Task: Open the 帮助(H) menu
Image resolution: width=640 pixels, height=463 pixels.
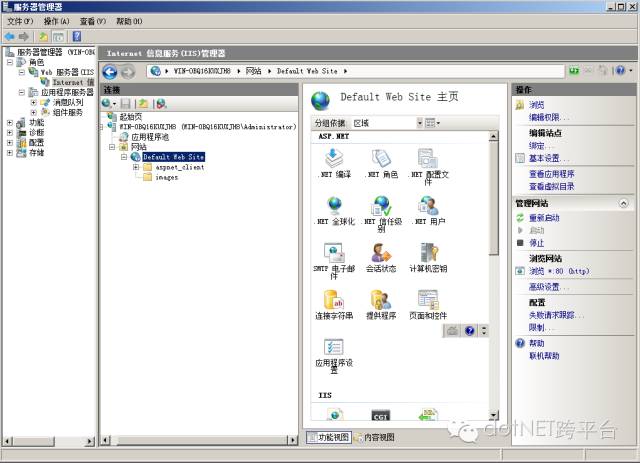Action: tap(129, 21)
